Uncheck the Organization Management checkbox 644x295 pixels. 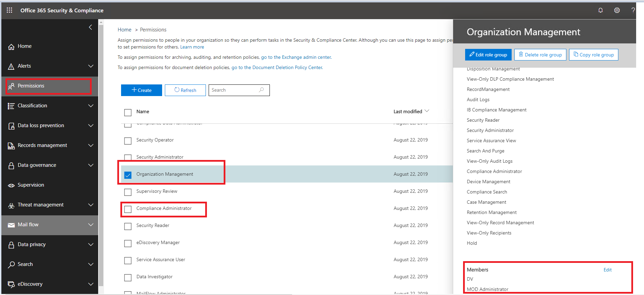(x=128, y=175)
